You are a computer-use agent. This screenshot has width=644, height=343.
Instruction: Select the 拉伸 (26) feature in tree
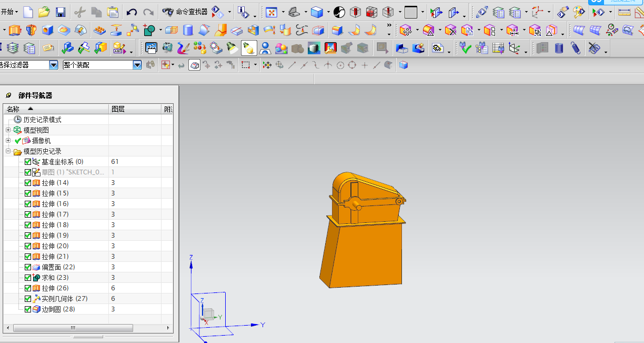pos(55,288)
